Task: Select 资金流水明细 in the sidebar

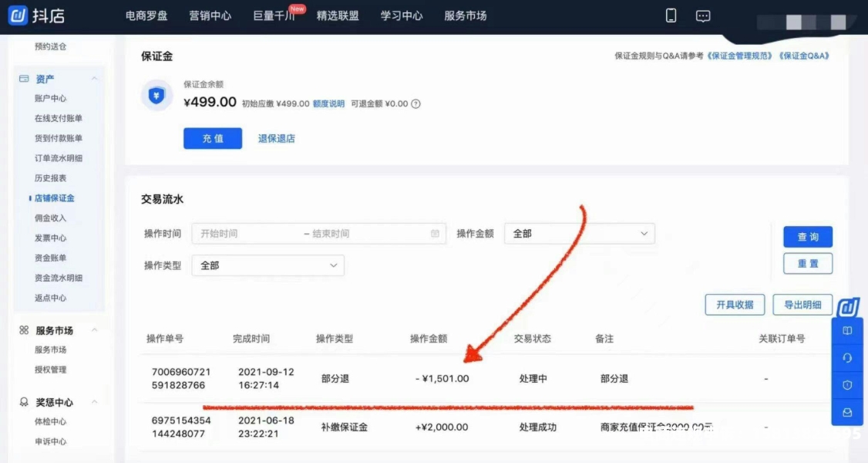Action: click(58, 278)
